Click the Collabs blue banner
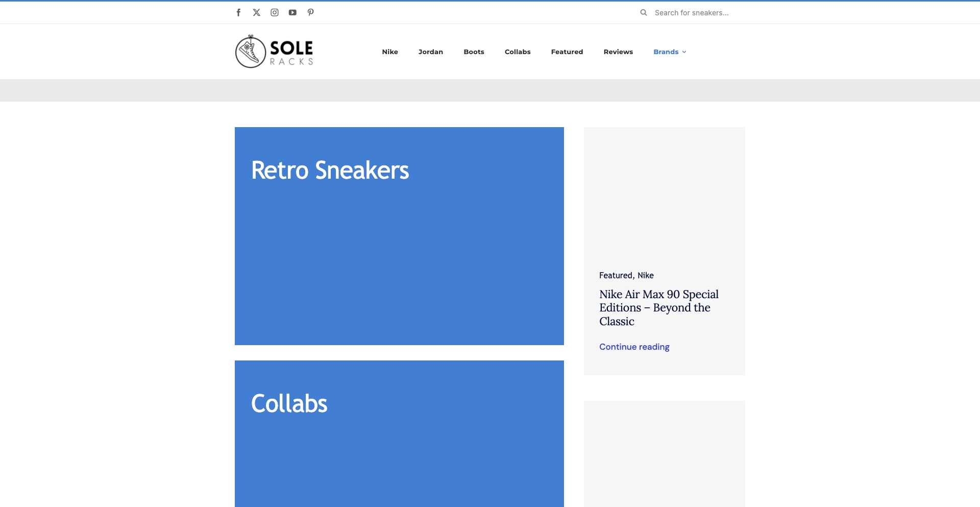This screenshot has width=980, height=507. 399,434
